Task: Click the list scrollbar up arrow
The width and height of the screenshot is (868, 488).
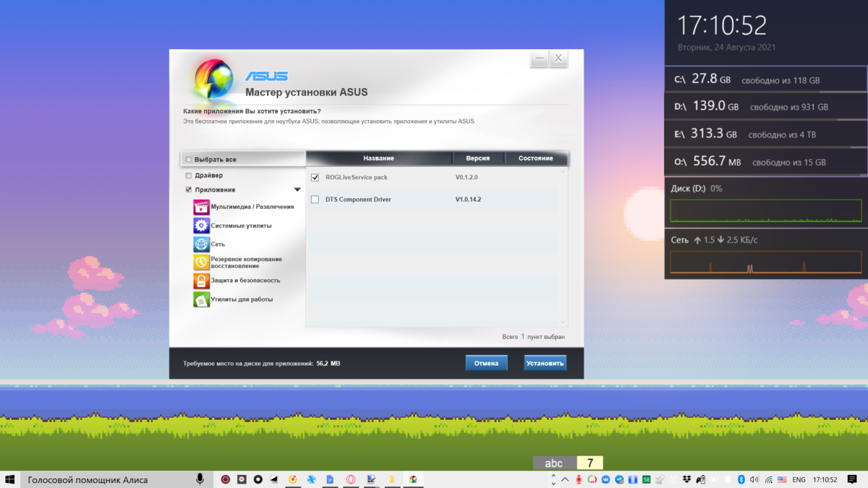Action: pyautogui.click(x=563, y=172)
